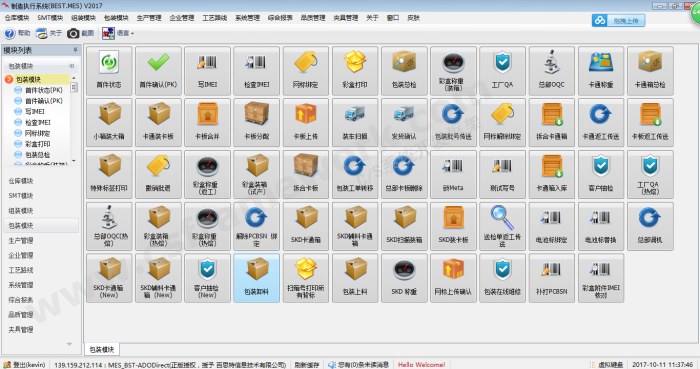The height and width of the screenshot is (369, 700).
Task: Open the 电池标绑定 barcode tile
Action: click(552, 226)
